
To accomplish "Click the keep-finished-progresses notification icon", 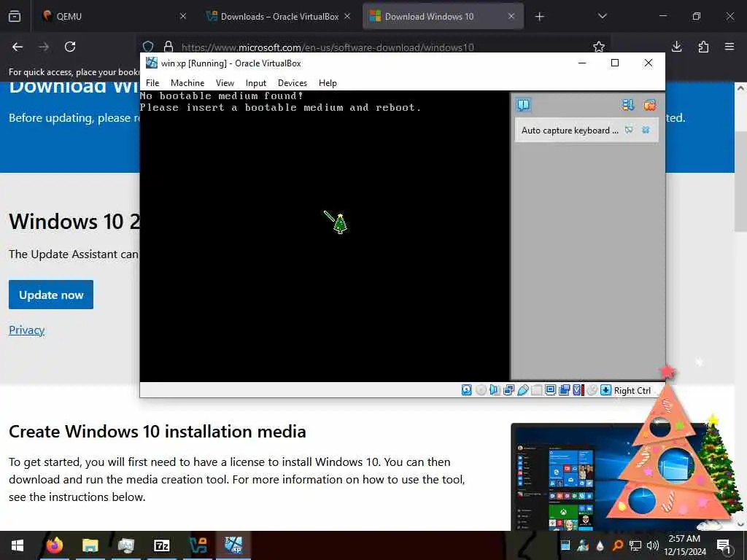I will click(628, 105).
